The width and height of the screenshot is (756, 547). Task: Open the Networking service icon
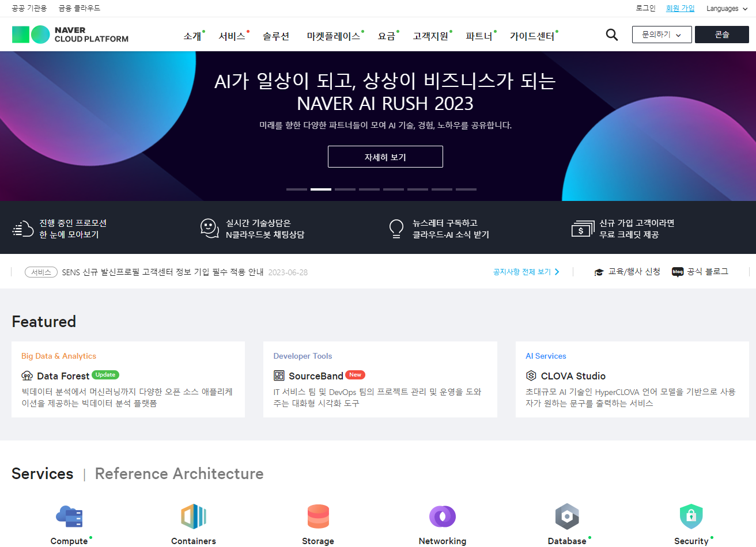443,516
